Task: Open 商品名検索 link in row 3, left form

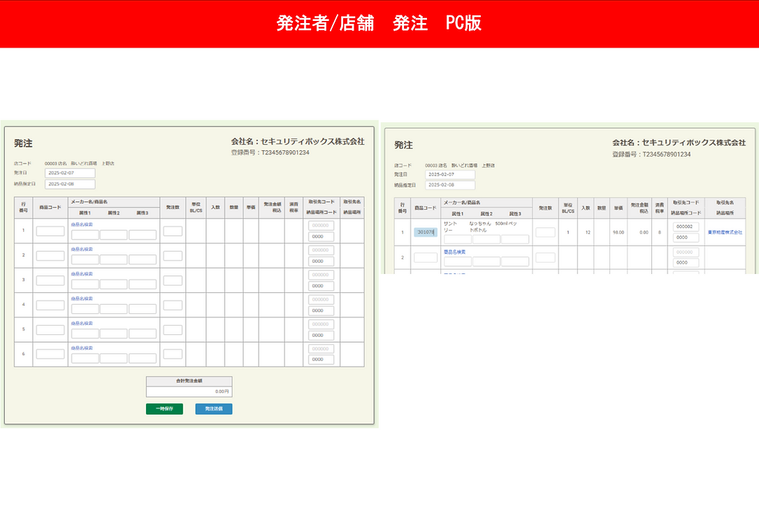Action: click(82, 274)
